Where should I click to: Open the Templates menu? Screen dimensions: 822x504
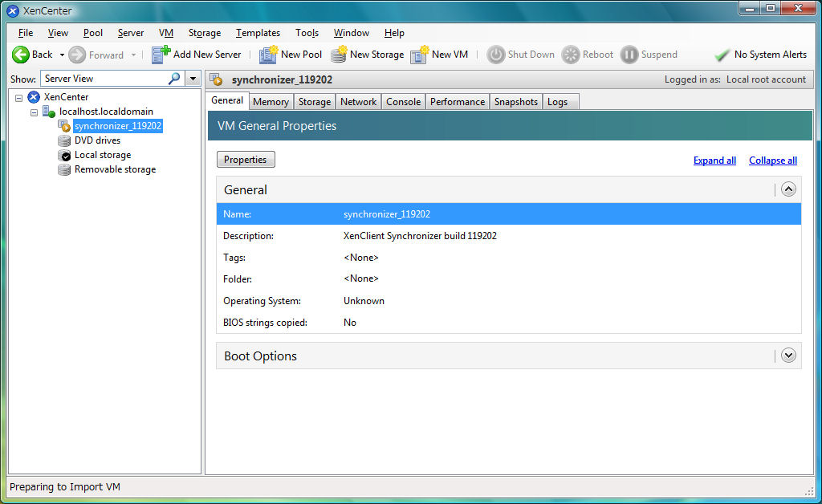[x=258, y=33]
